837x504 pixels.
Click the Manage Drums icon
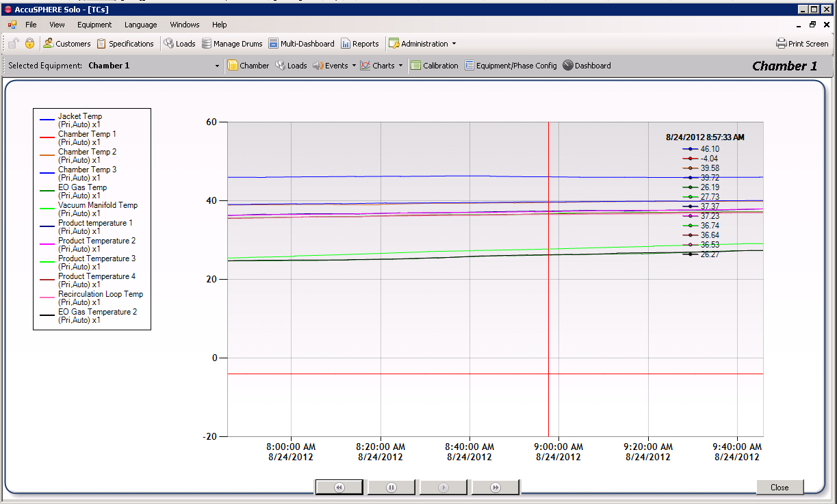(x=207, y=44)
